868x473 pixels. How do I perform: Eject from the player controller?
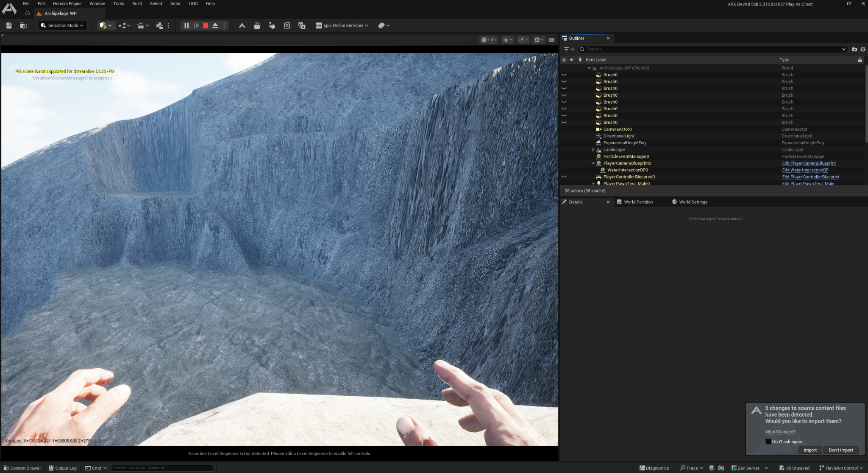[x=215, y=25]
